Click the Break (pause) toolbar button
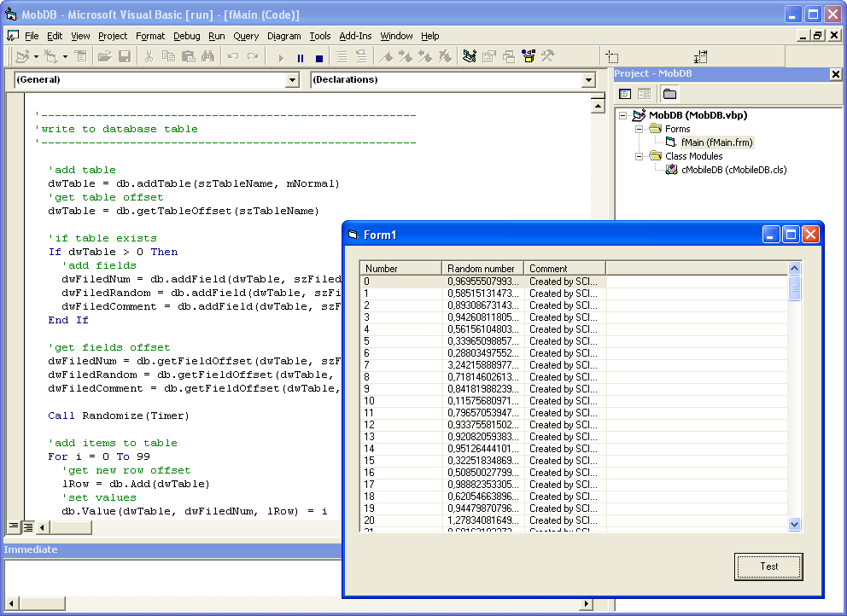 click(300, 57)
